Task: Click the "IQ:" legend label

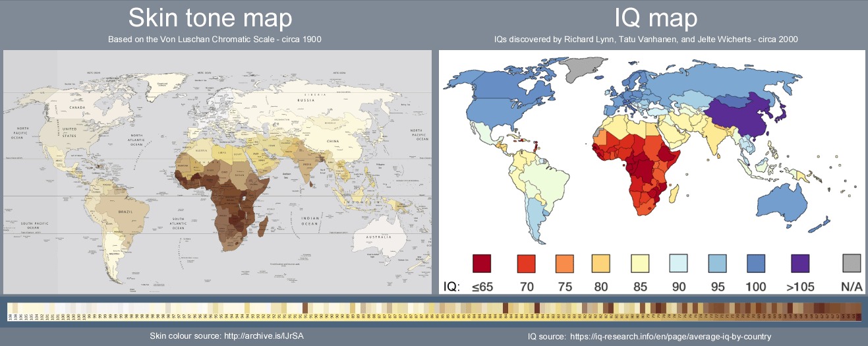Action: 451,287
